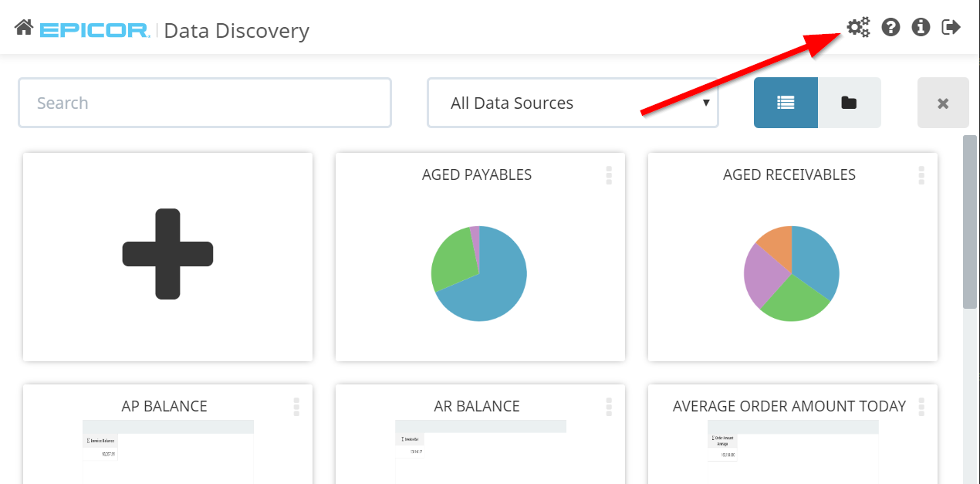The height and width of the screenshot is (484, 980).
Task: Switch to list view layout
Action: [x=786, y=103]
